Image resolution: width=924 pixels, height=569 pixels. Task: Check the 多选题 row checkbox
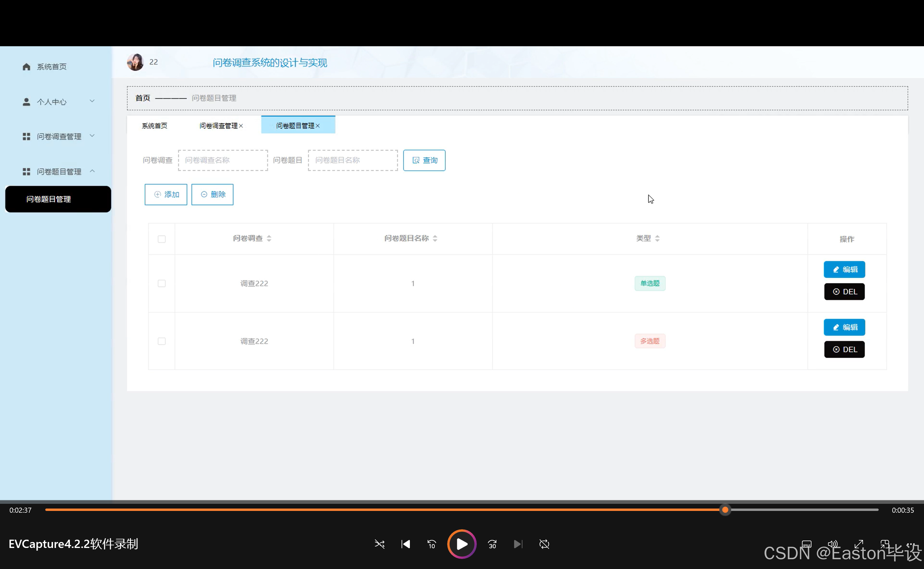coord(162,341)
